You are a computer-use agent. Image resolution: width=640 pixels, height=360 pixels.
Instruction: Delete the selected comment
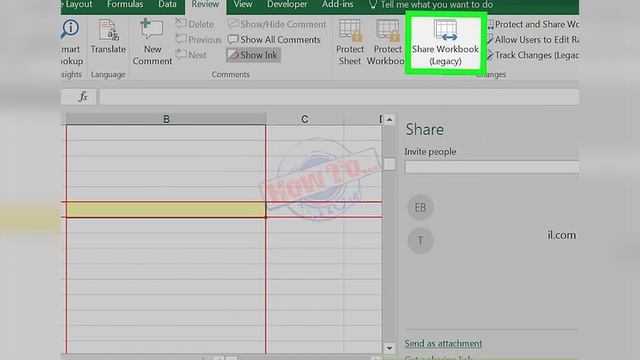click(195, 24)
